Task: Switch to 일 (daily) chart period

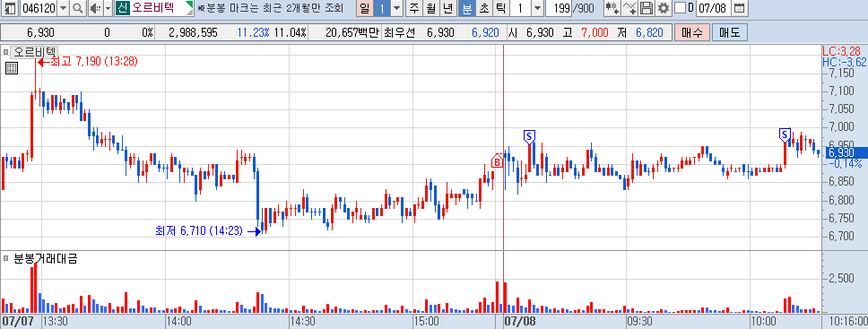Action: tap(364, 8)
